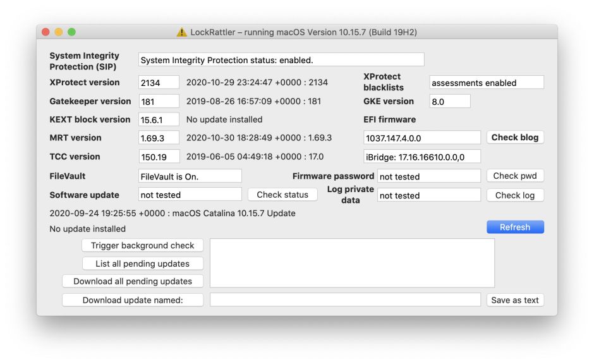The image size is (594, 364).
Task: Click the update name text field
Action: click(345, 300)
